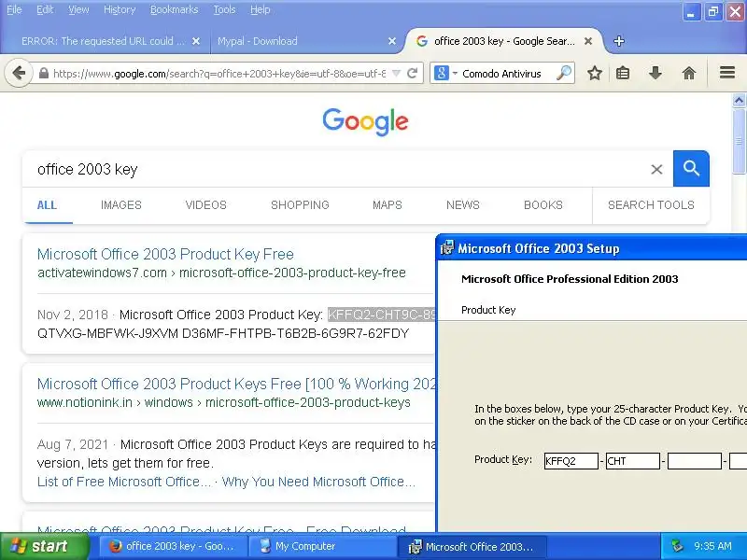The height and width of the screenshot is (560, 747).
Task: Click the vertical scrollbar thumb
Action: point(739,142)
